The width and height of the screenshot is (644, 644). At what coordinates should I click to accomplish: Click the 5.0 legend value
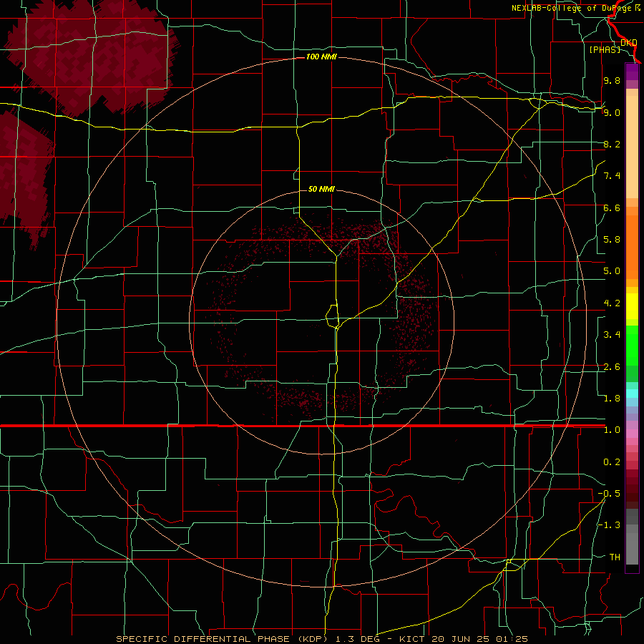point(612,271)
